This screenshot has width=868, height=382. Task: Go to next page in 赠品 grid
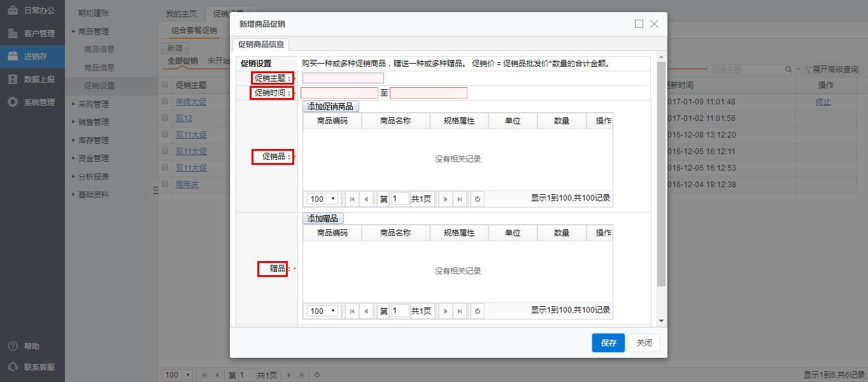pos(445,311)
